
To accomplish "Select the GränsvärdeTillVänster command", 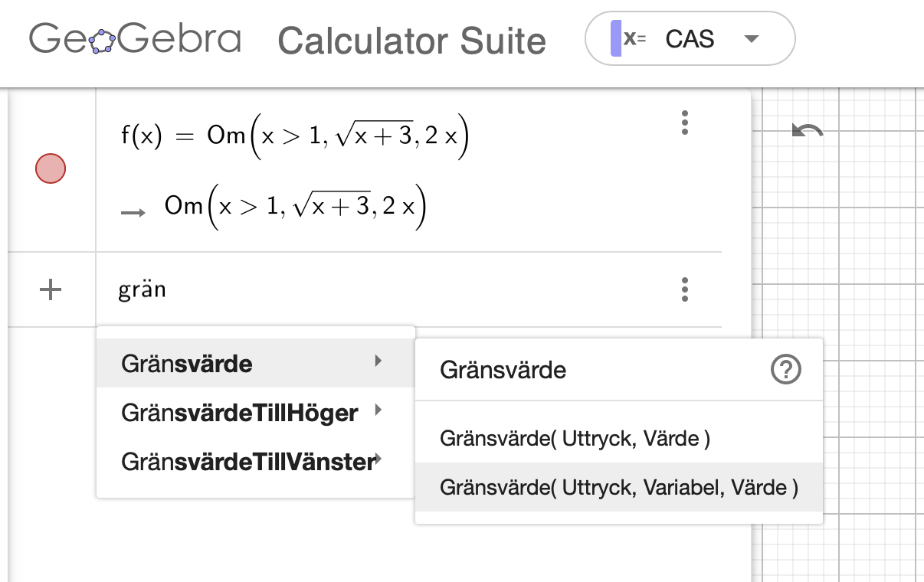I will click(245, 460).
